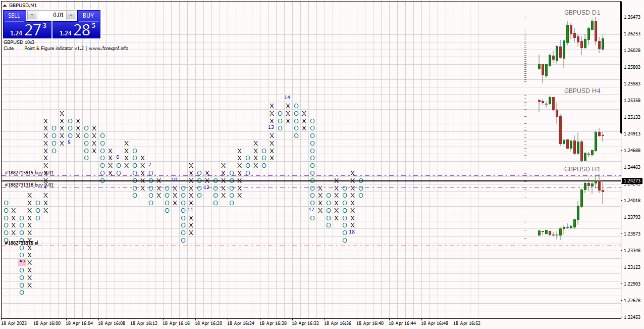Image resolution: width=644 pixels, height=329 pixels.
Task: Click the sell price 1.24 27 panel
Action: pos(27,30)
